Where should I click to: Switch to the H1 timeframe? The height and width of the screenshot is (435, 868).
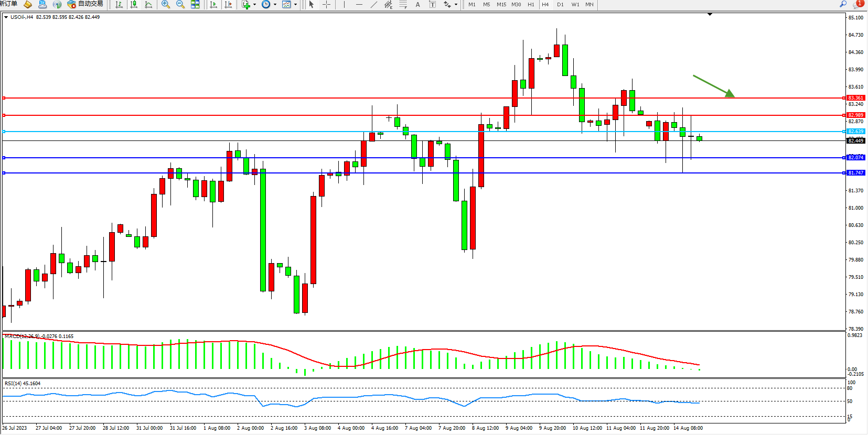(531, 5)
